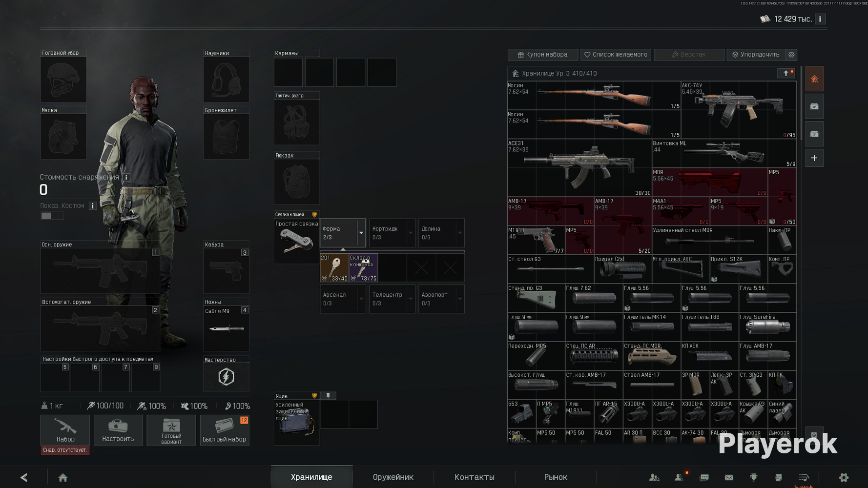Switch to the Рынок tab

coord(556,477)
